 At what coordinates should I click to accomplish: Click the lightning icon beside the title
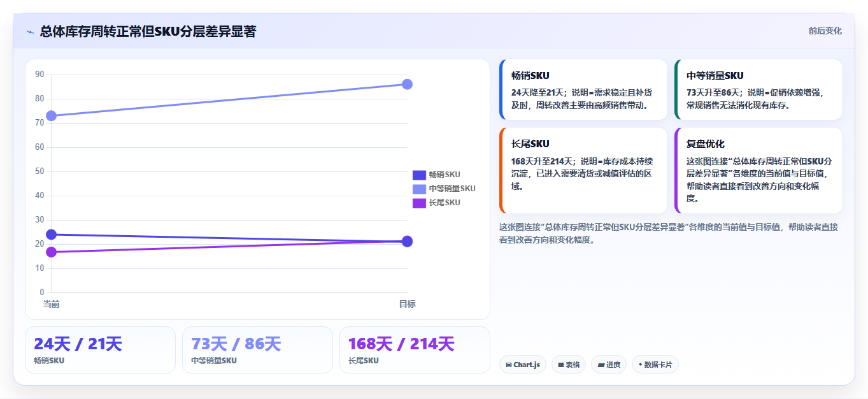pos(30,32)
